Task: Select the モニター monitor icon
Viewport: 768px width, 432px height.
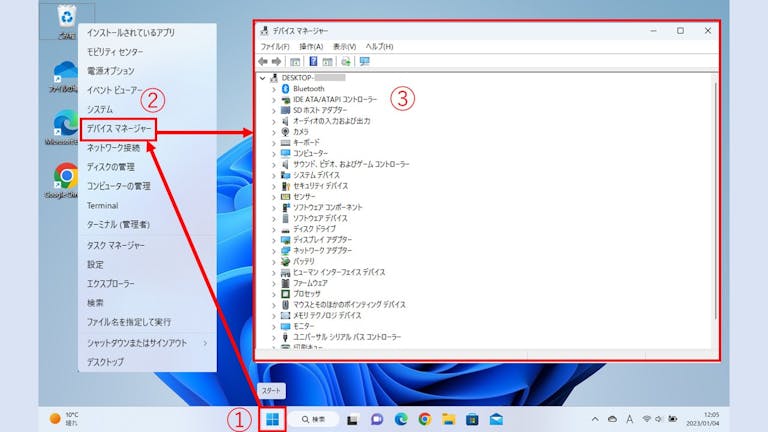Action: [x=286, y=326]
